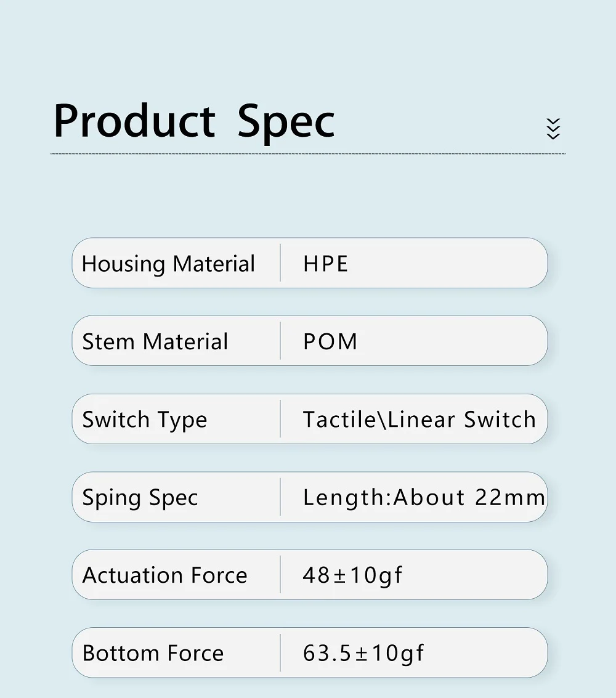Click the vertical separator in Actuation Force row

[x=280, y=575]
